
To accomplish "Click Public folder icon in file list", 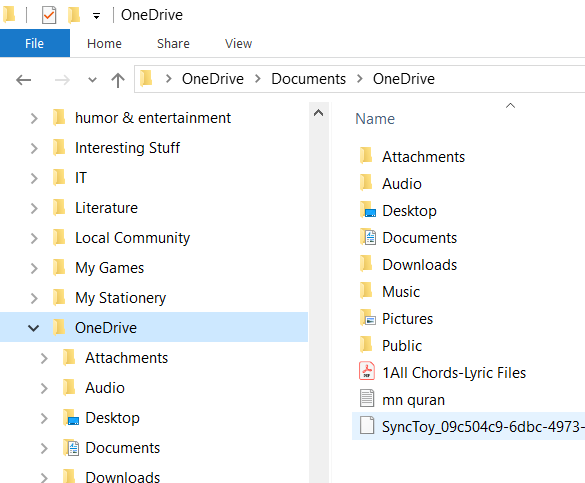I will [366, 345].
